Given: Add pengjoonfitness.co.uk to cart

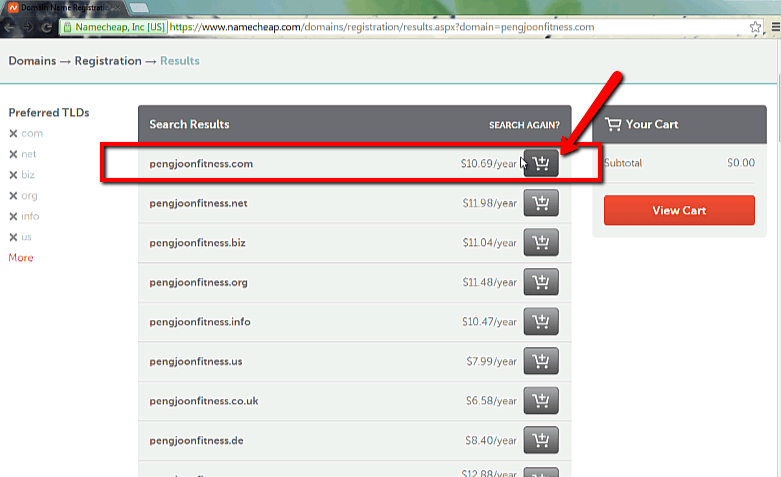Looking at the screenshot, I should point(541,401).
